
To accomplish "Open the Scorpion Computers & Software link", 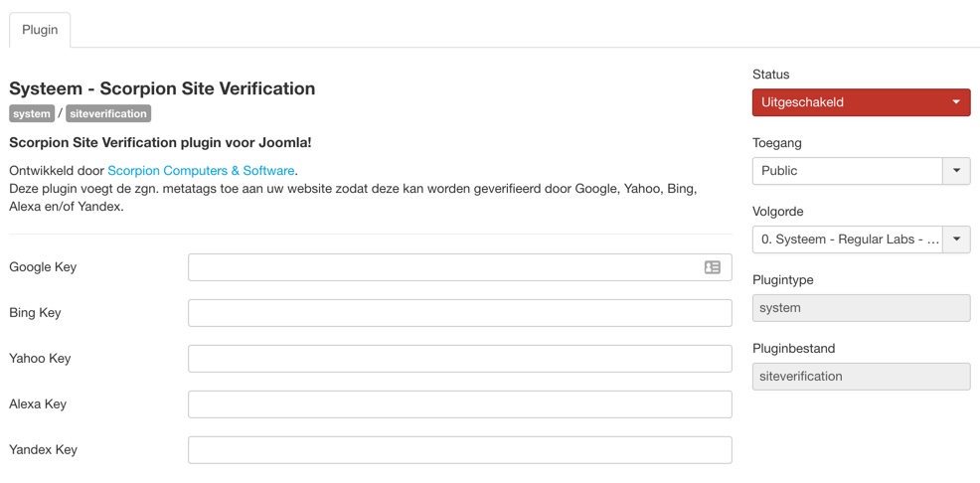I will click(201, 171).
